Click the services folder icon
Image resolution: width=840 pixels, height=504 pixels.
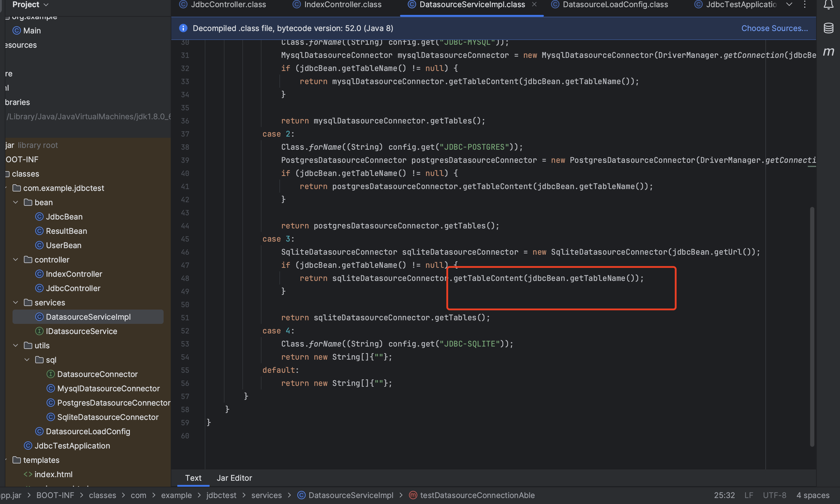point(28,303)
